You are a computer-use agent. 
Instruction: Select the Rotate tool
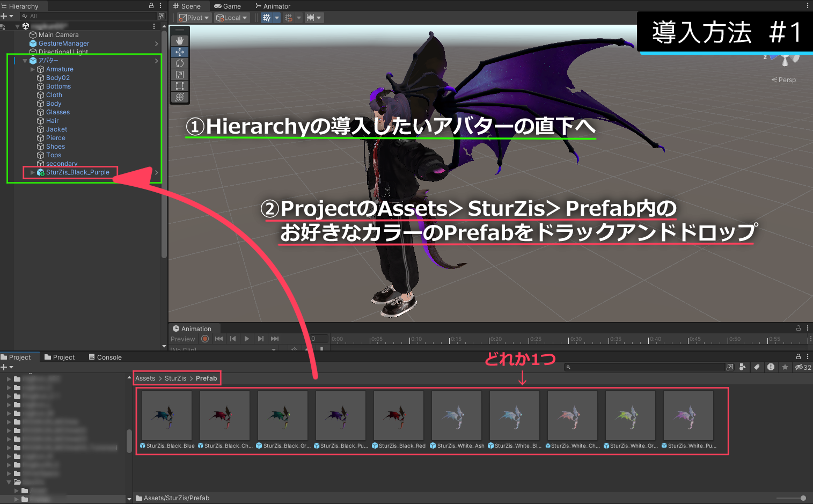click(180, 63)
